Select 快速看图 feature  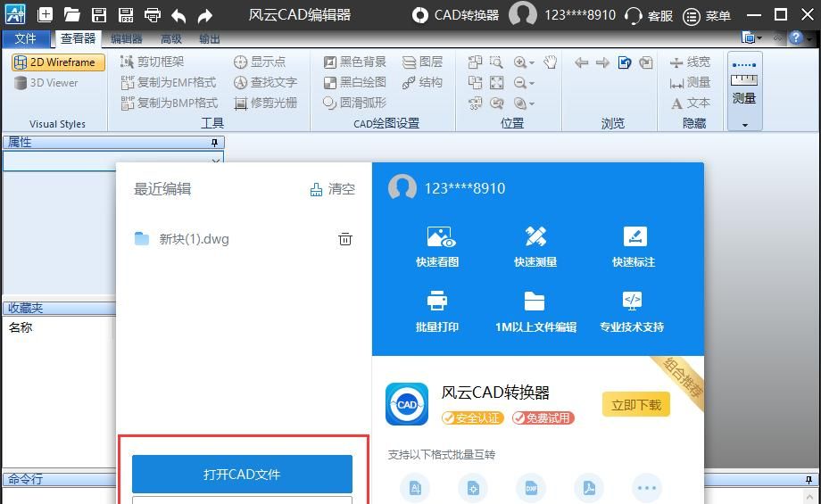pyautogui.click(x=437, y=246)
